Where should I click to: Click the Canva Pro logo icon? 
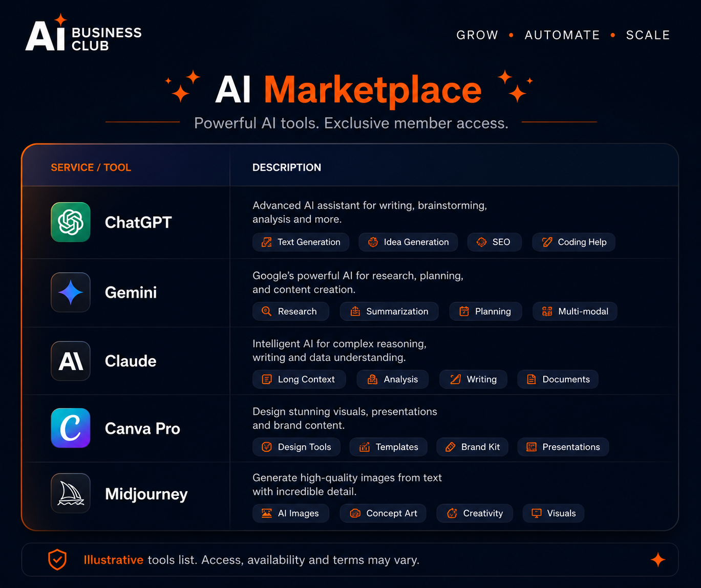click(x=71, y=428)
